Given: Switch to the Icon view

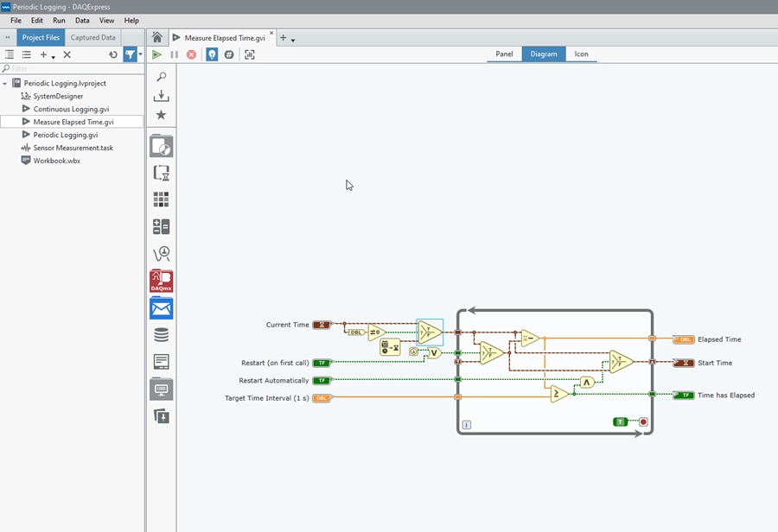Looking at the screenshot, I should tap(582, 54).
